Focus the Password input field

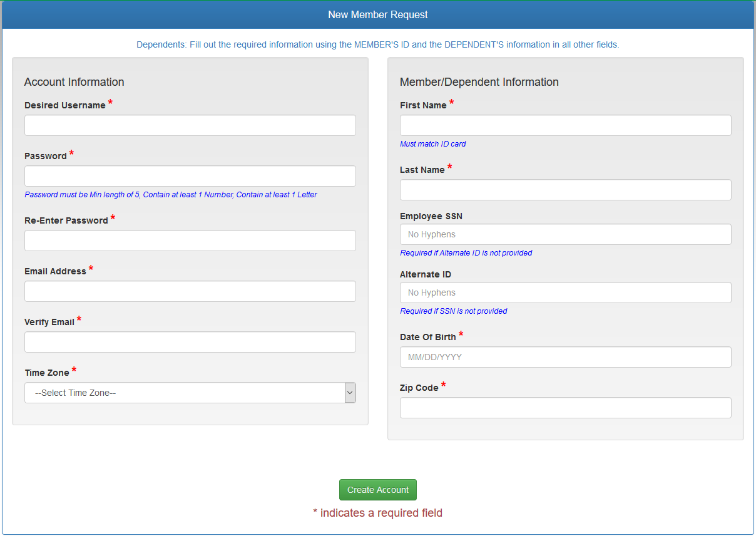coord(190,176)
